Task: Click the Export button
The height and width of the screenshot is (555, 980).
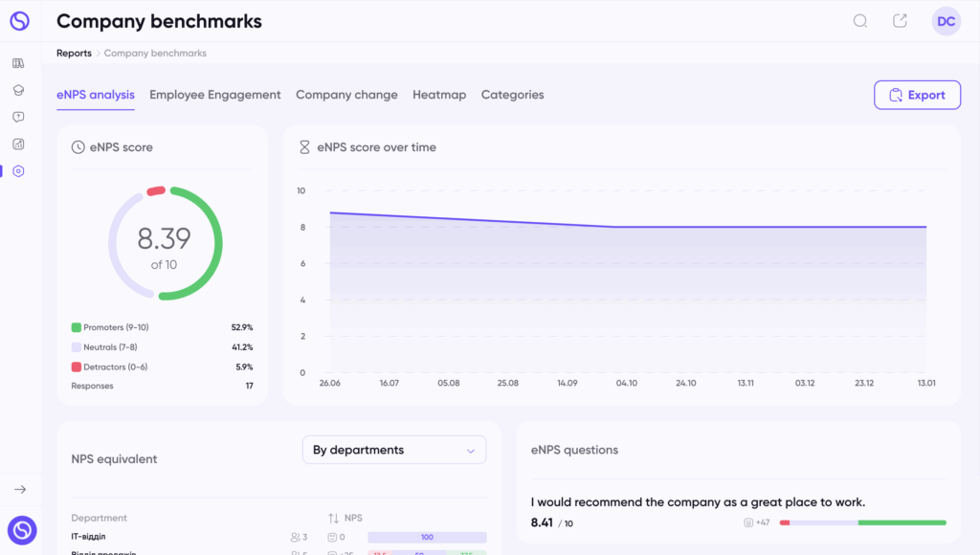Action: pyautogui.click(x=917, y=95)
